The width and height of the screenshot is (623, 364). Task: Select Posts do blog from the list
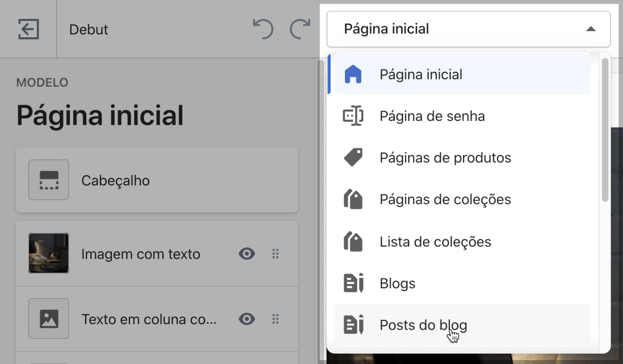pos(423,325)
